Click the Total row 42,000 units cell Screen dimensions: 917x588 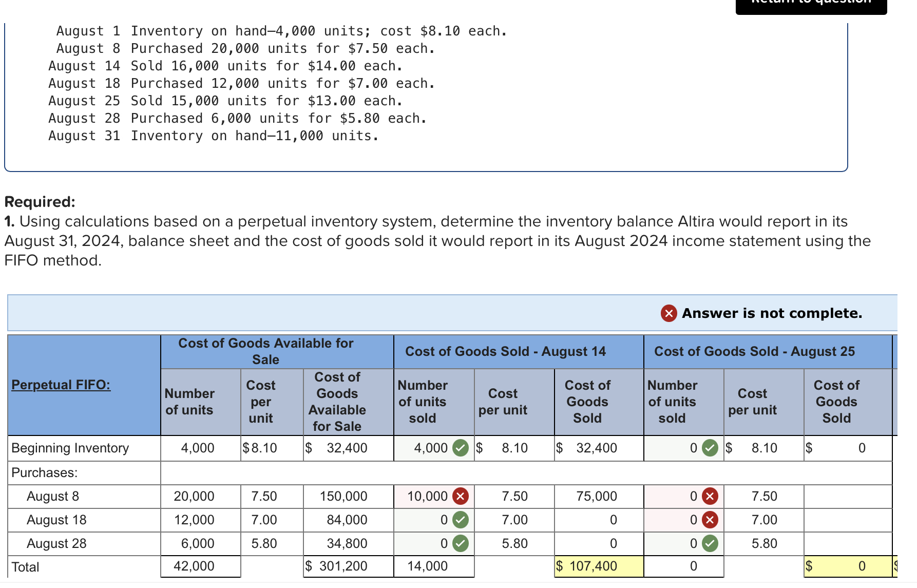tap(200, 566)
